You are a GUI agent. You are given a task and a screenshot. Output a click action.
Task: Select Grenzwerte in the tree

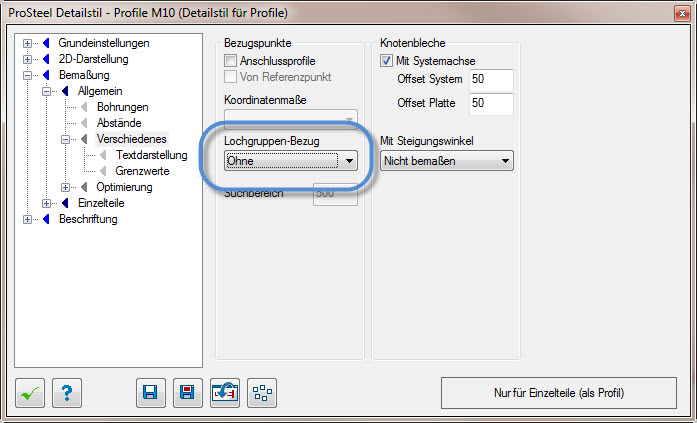(142, 171)
